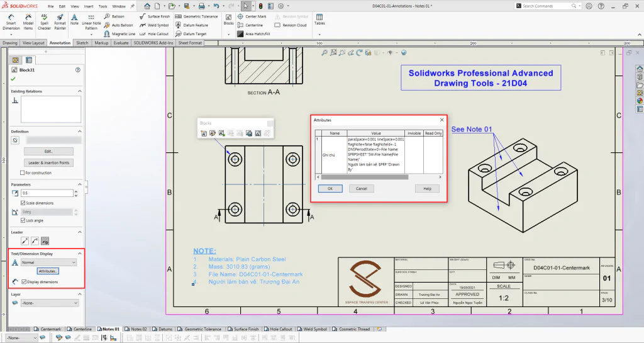Click the horizontal scrollbar in Attributes dialog
644x343 pixels.
[365, 177]
